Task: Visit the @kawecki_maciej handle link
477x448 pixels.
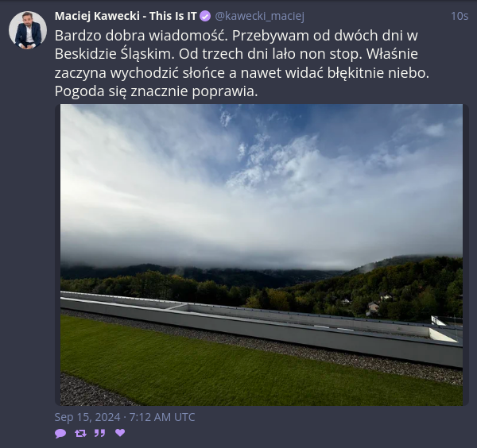Action: 259,16
